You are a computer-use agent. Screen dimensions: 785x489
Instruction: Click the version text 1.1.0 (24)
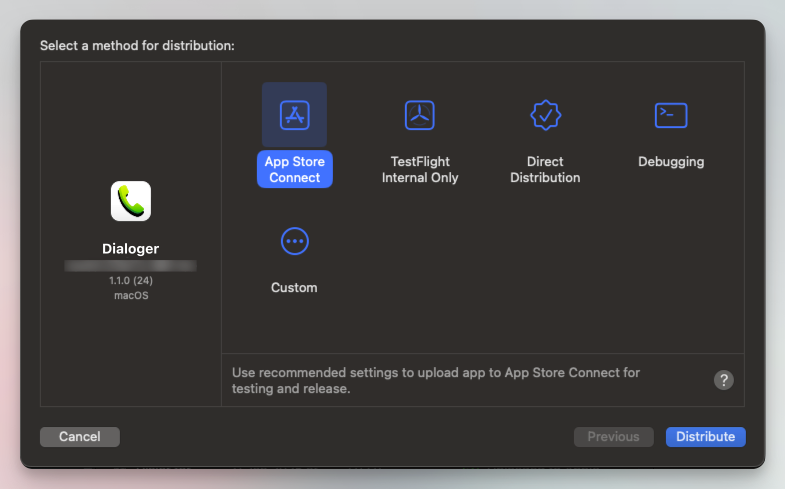(131, 280)
